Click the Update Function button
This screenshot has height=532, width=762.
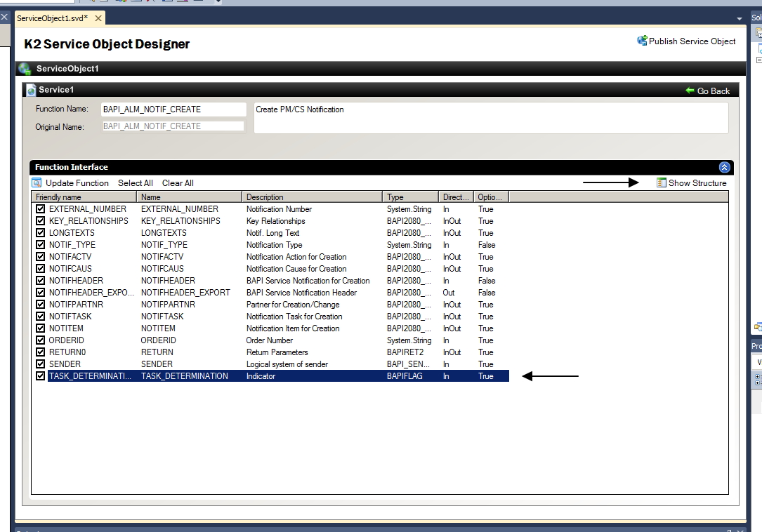tap(77, 183)
